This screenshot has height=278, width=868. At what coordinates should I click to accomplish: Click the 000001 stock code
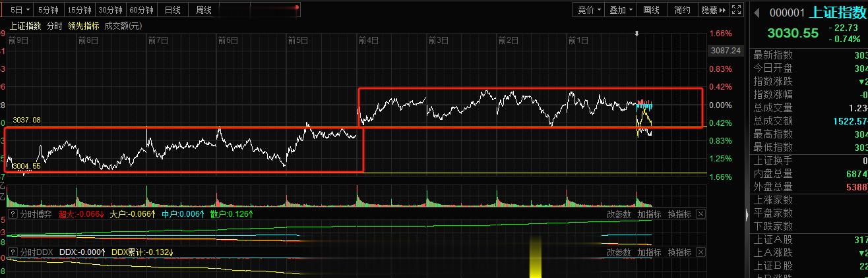788,13
